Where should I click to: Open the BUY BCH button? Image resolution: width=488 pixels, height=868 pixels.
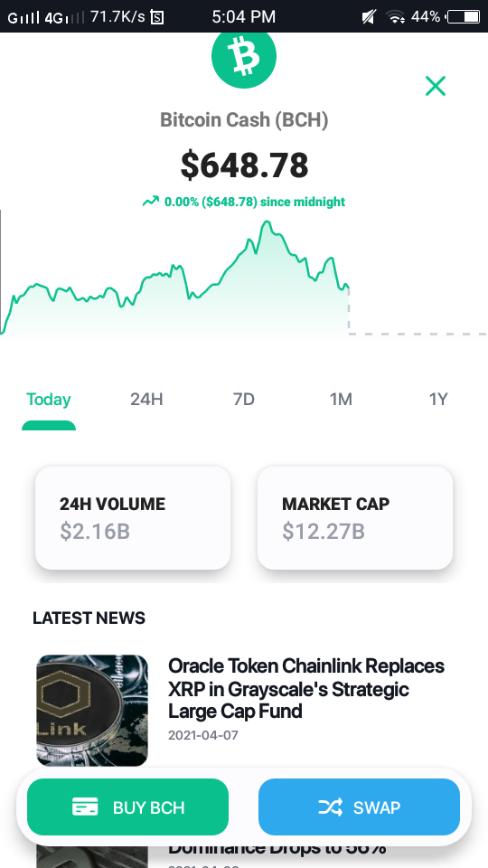tap(127, 807)
